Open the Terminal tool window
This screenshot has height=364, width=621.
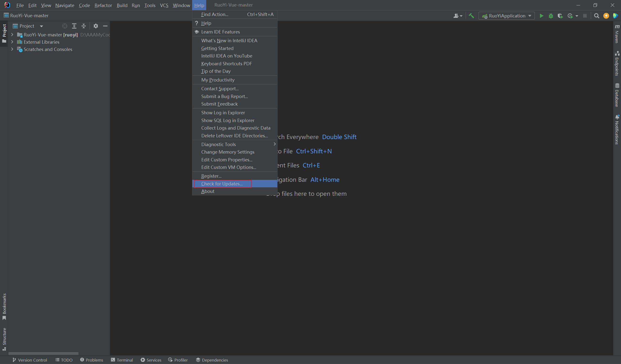coord(122,360)
